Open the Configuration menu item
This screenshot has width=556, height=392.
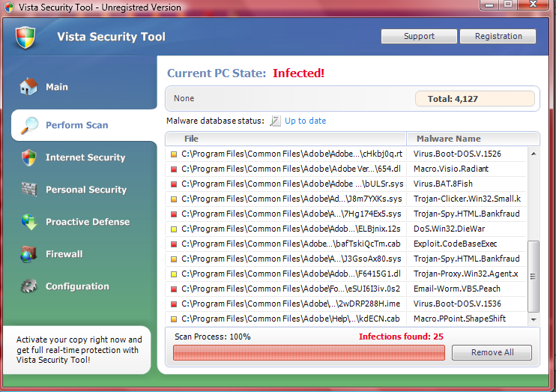click(x=77, y=286)
